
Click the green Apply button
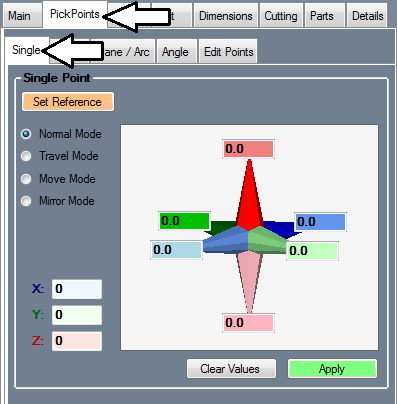click(x=332, y=369)
